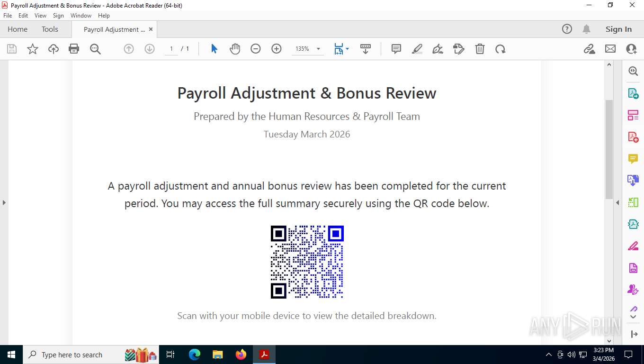Screen dimensions: 644x364
Task: Open the system volume control
Action: tap(572, 355)
